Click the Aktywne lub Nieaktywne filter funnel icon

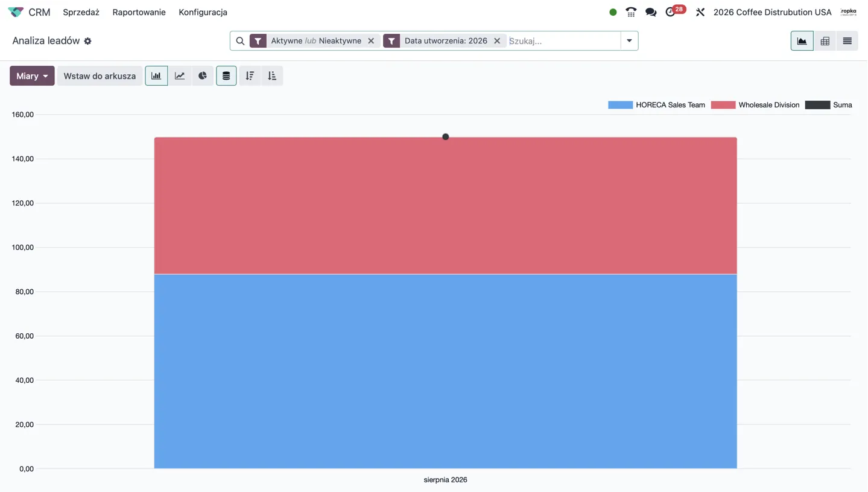(x=258, y=41)
